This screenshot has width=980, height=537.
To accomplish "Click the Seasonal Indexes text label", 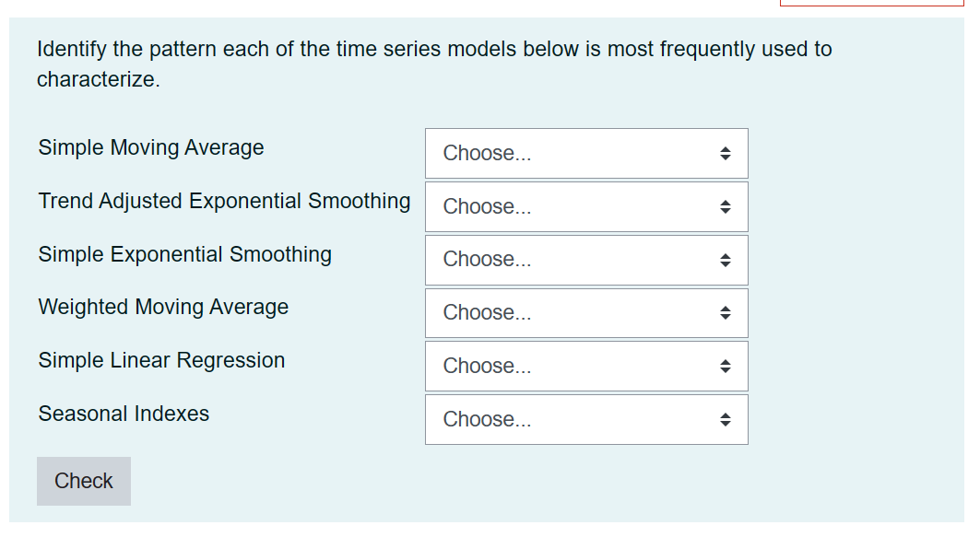I will tap(122, 414).
